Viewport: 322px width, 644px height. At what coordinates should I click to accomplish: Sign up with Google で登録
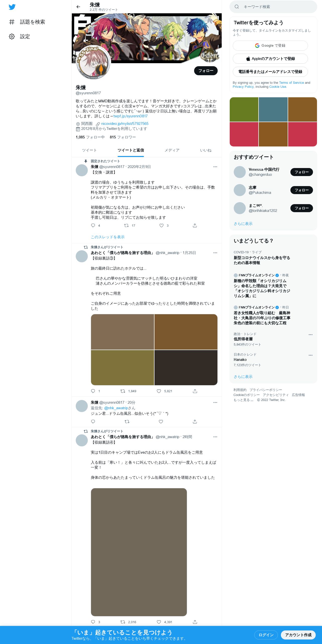(270, 46)
